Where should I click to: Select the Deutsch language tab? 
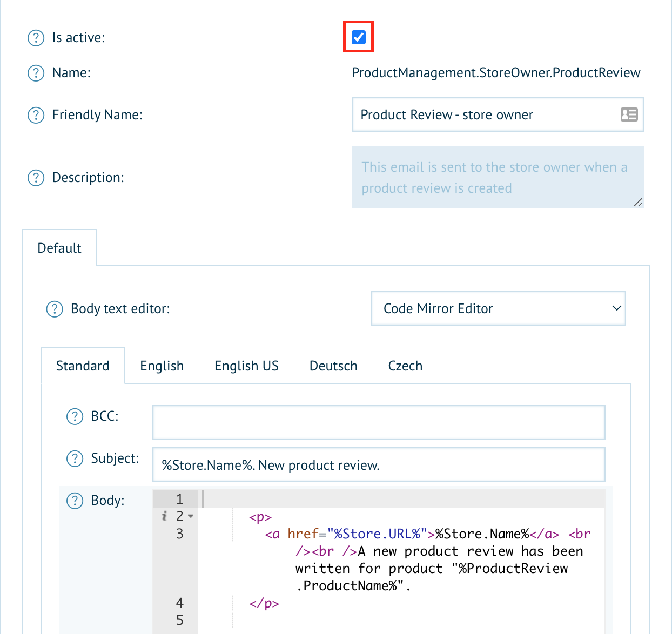point(333,366)
